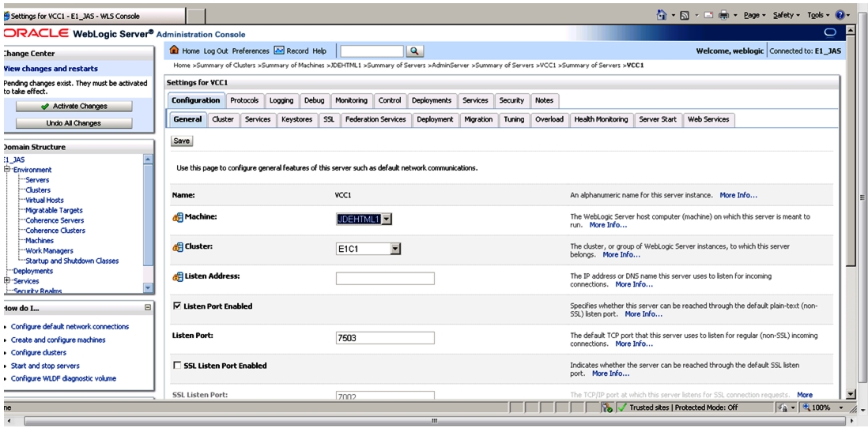Click the Trusted sites security icon in status bar
This screenshot has height=443, width=868.
point(622,407)
